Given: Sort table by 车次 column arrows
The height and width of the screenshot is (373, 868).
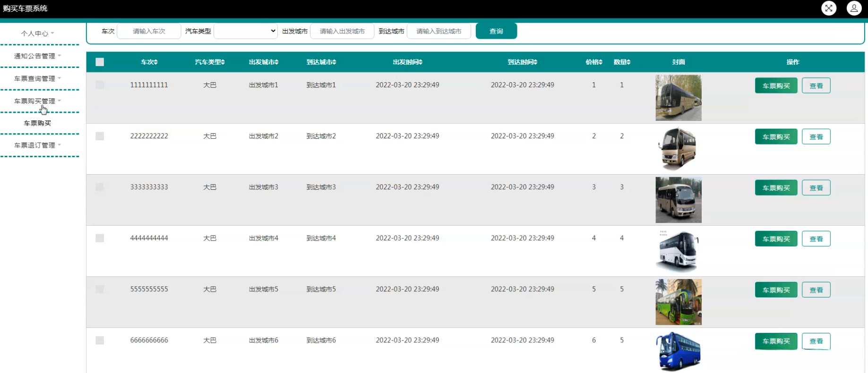Looking at the screenshot, I should [x=156, y=62].
